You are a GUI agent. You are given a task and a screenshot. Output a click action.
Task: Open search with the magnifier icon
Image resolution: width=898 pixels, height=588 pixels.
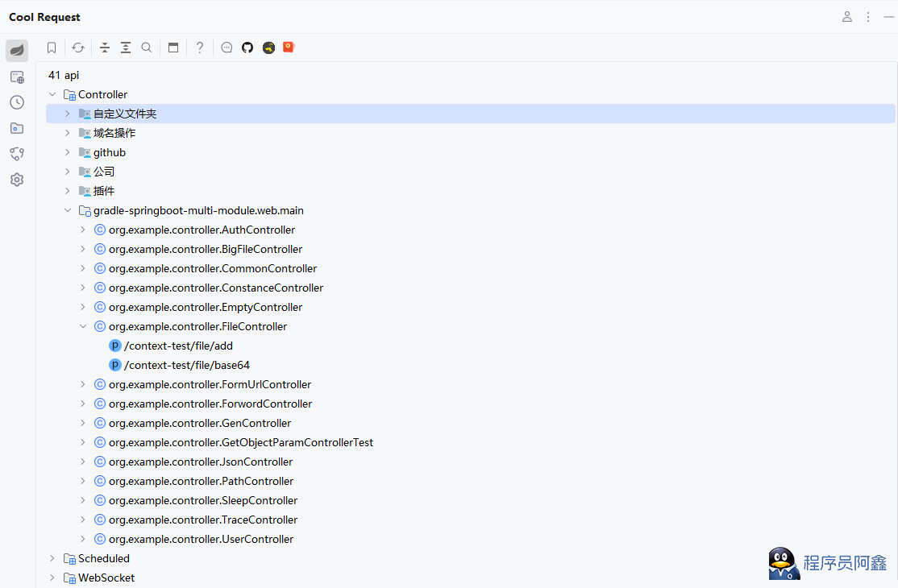[147, 48]
